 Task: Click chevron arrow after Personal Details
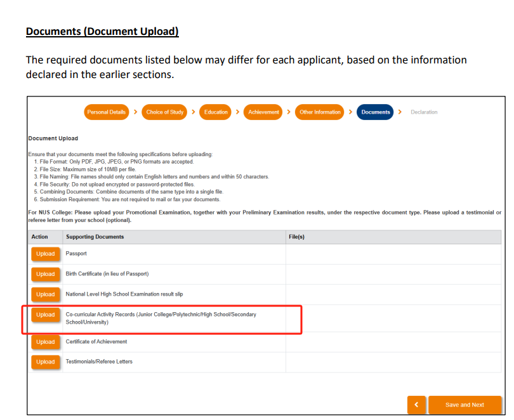pos(135,112)
